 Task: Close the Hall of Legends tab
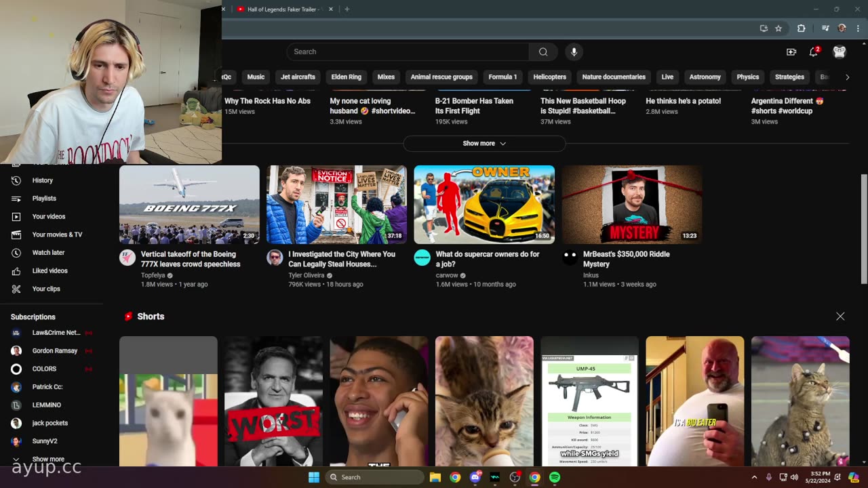(x=331, y=9)
